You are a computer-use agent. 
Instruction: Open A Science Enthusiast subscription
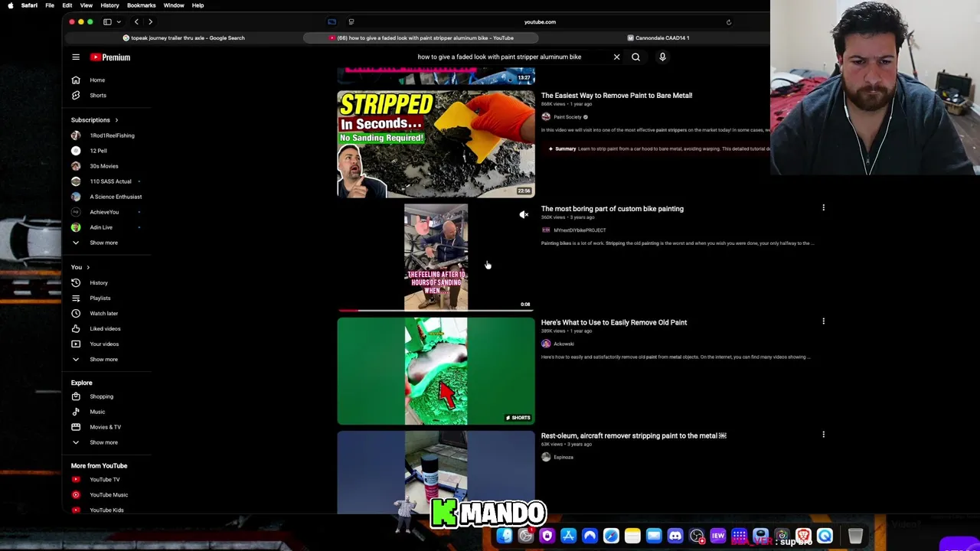pos(107,197)
